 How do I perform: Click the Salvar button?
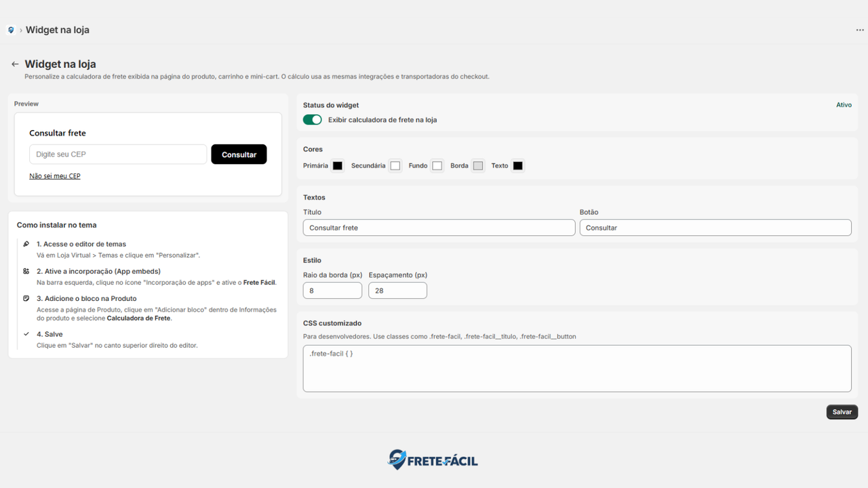coord(842,412)
